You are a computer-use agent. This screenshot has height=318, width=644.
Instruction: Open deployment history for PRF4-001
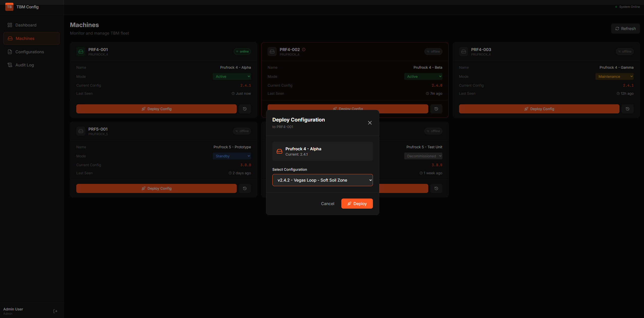pyautogui.click(x=245, y=109)
